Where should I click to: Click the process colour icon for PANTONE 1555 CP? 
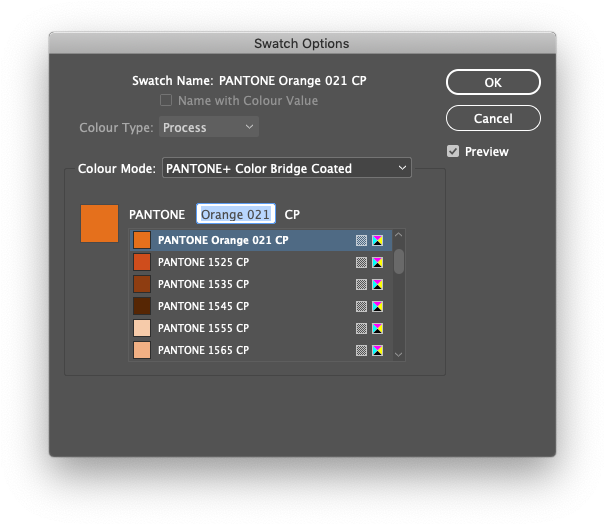(x=361, y=328)
